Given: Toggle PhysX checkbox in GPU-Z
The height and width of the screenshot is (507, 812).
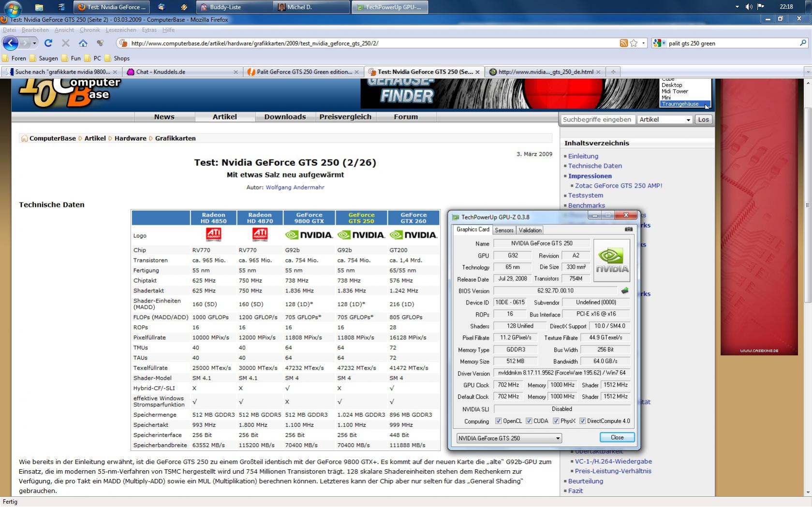Looking at the screenshot, I should coord(556,421).
